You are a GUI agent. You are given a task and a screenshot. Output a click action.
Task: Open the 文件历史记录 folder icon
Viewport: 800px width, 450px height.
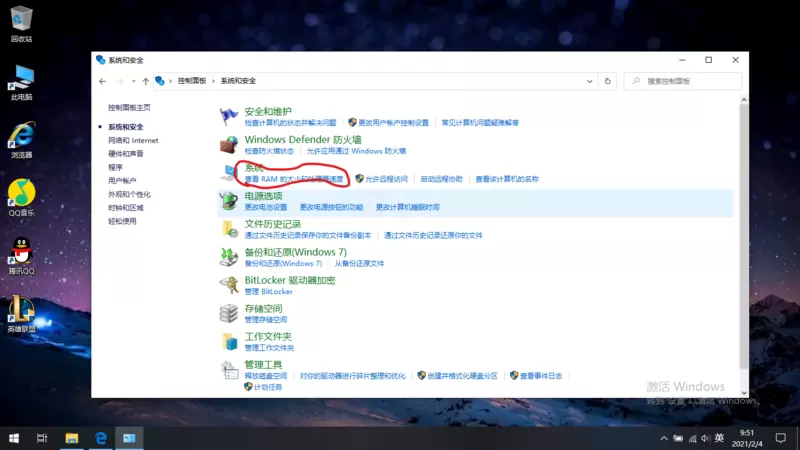(229, 229)
